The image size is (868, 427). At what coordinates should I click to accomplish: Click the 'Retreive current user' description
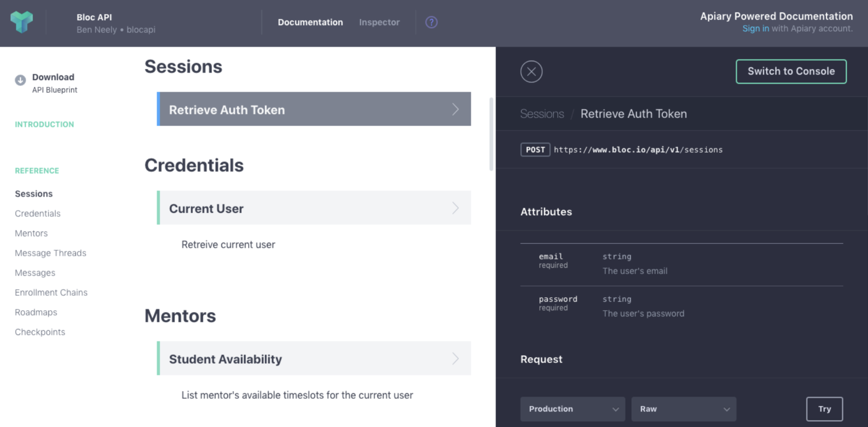pyautogui.click(x=228, y=245)
